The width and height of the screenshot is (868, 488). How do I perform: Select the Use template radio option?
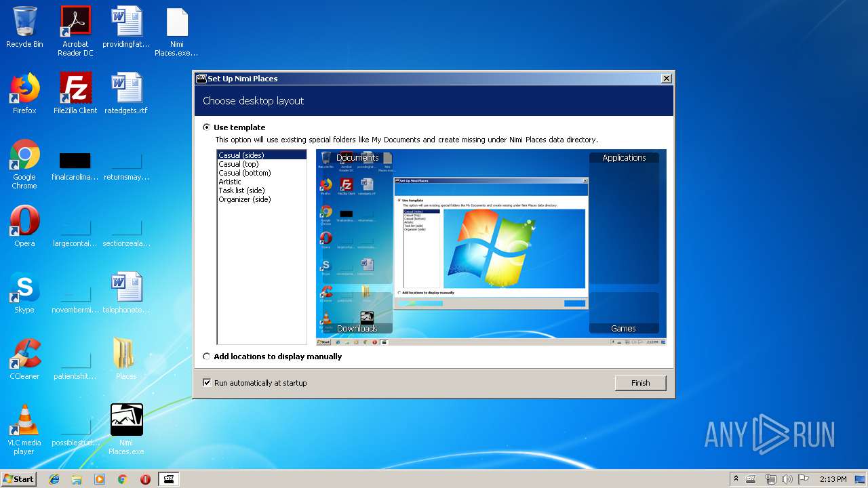(x=207, y=127)
